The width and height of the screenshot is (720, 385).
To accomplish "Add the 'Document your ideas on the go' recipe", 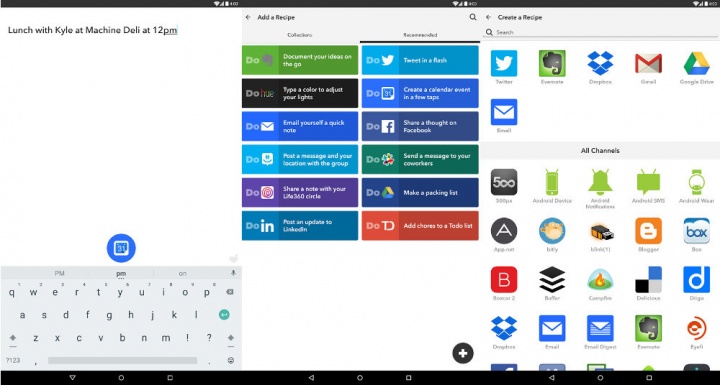I will pos(300,60).
